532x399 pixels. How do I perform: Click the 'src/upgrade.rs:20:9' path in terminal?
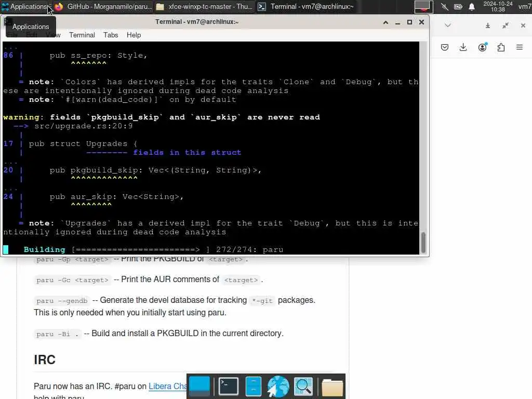(x=84, y=126)
